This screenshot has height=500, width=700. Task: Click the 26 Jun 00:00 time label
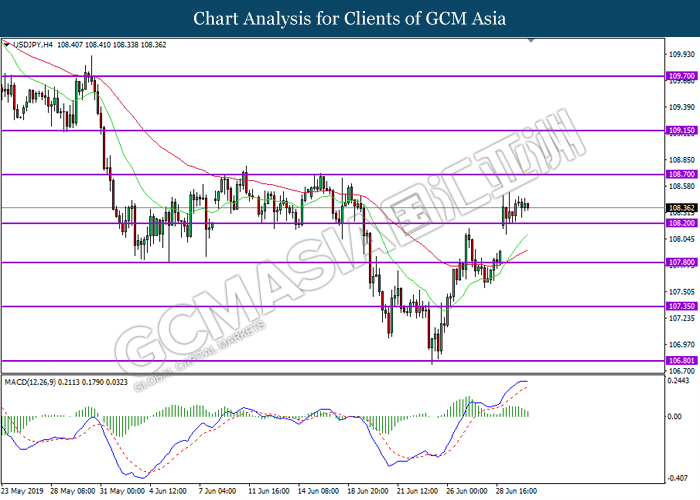point(467,491)
